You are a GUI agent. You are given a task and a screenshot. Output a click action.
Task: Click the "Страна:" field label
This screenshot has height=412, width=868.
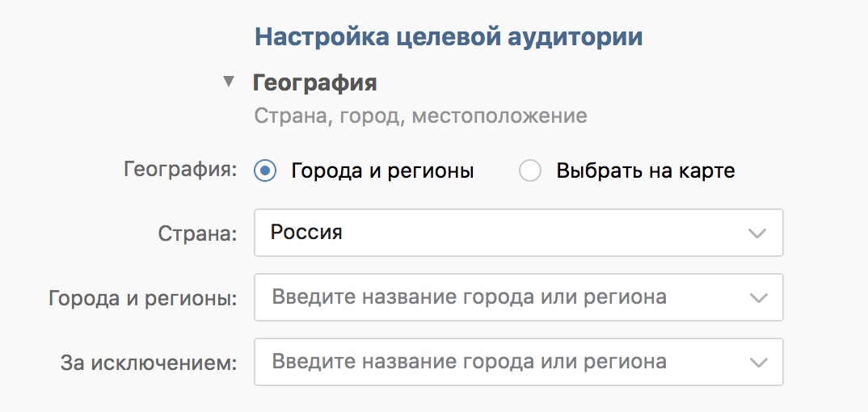[197, 233]
